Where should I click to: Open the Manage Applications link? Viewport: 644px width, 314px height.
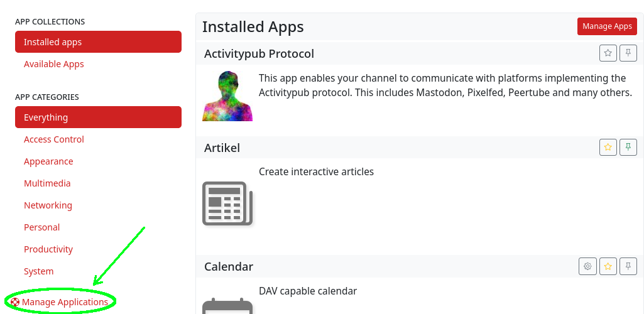click(x=65, y=303)
